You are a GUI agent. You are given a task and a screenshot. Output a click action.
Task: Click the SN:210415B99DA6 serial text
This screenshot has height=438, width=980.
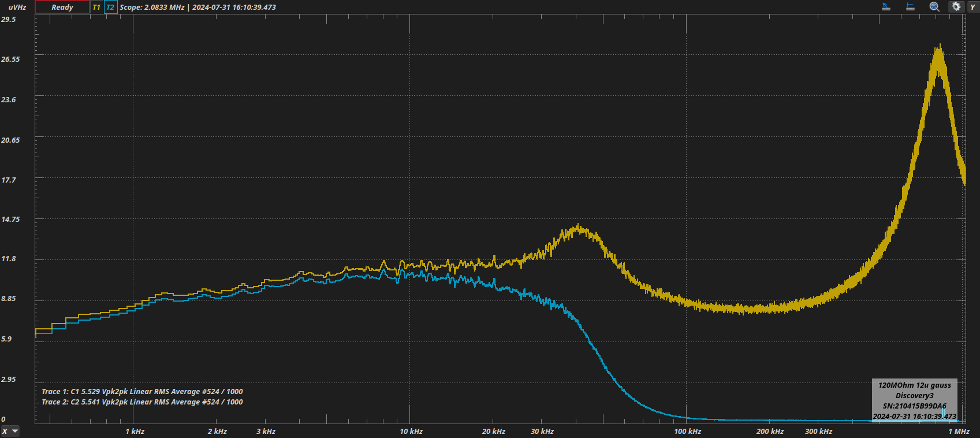[x=915, y=406]
